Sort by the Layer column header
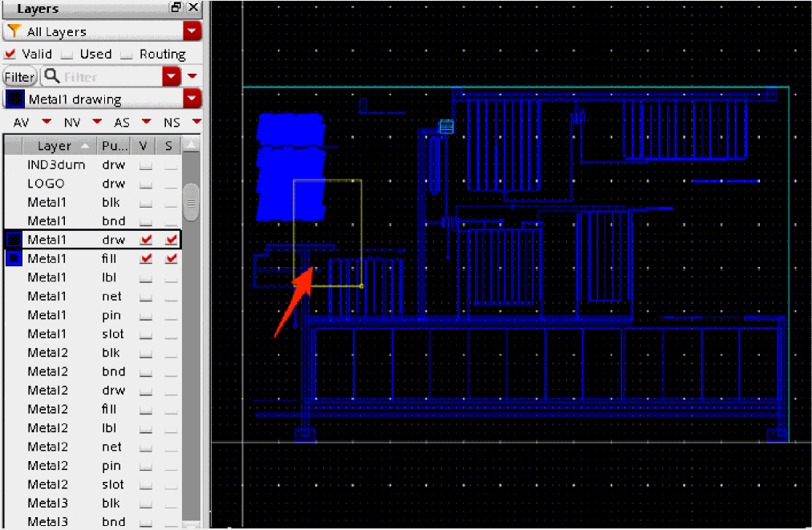The image size is (812, 530). (x=59, y=146)
